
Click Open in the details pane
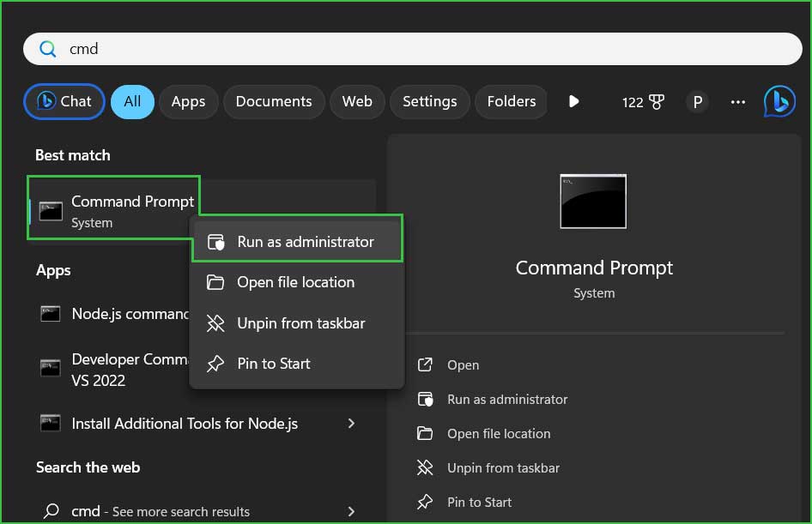[463, 365]
